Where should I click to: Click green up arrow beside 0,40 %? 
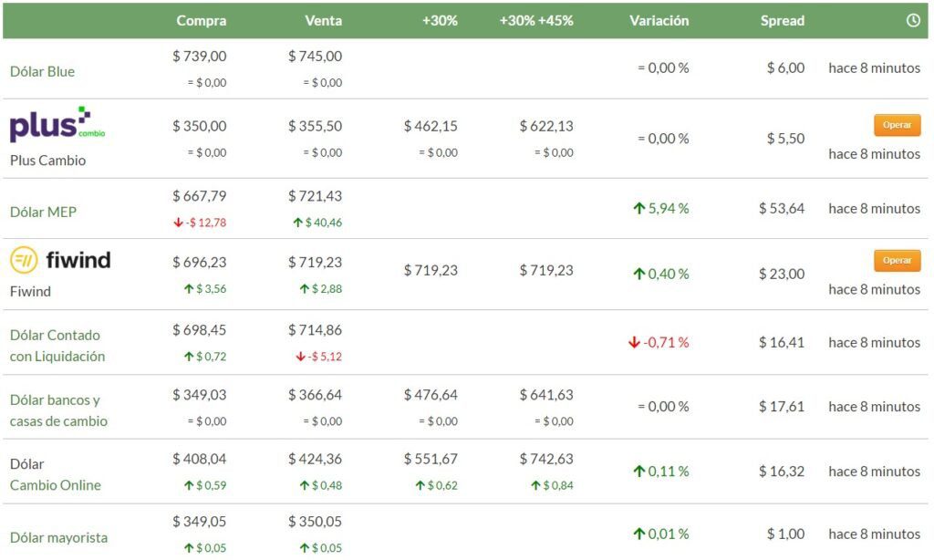[639, 274]
